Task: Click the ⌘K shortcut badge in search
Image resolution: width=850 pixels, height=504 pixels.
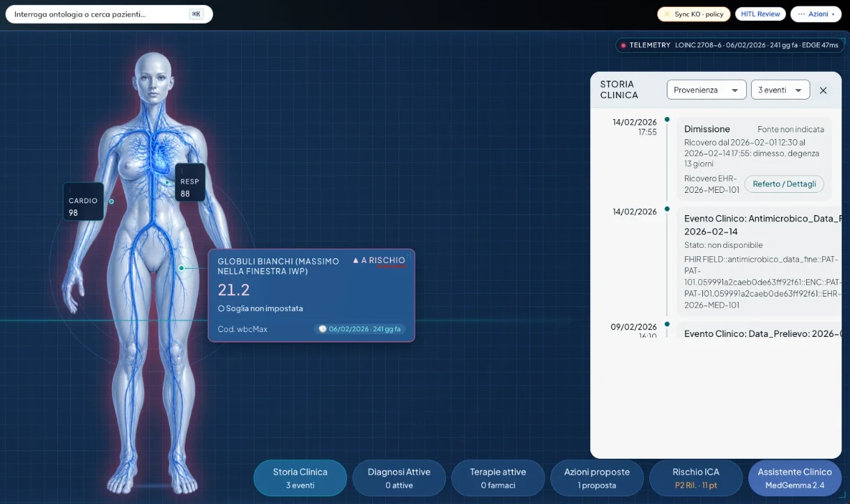Action: coord(196,14)
